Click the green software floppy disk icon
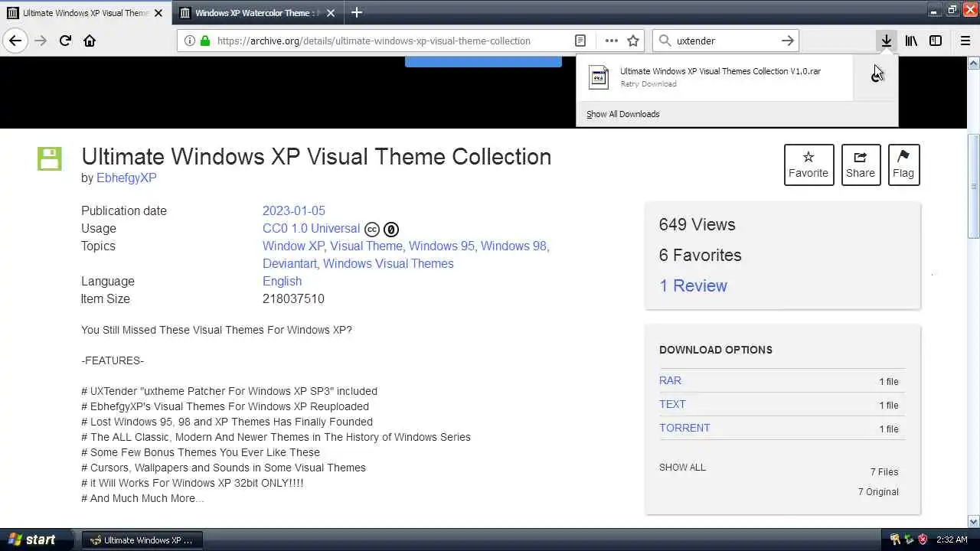This screenshot has height=551, width=980. (x=50, y=158)
